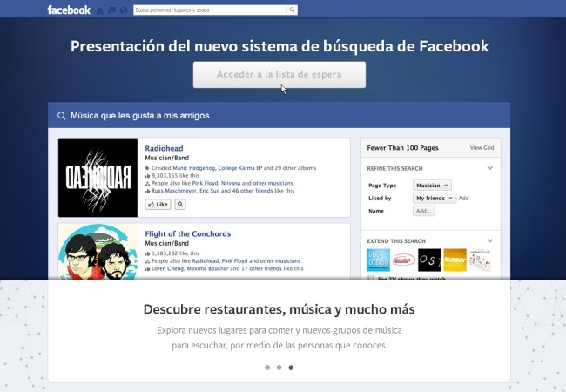Collapse the 'Refine This Search' section chevron
Image resolution: width=566 pixels, height=392 pixels.
coord(490,168)
